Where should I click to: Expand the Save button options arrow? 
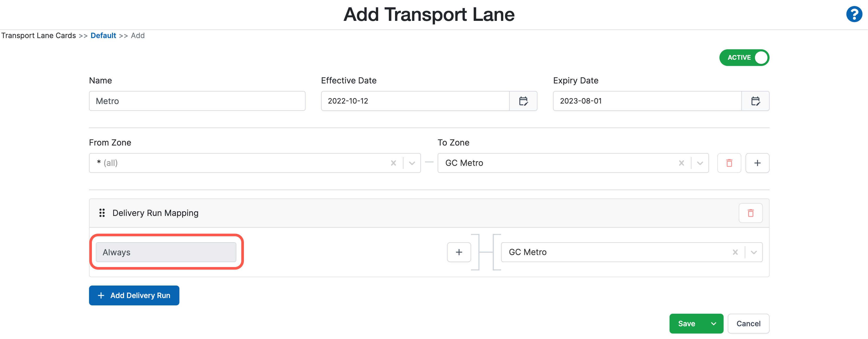713,324
